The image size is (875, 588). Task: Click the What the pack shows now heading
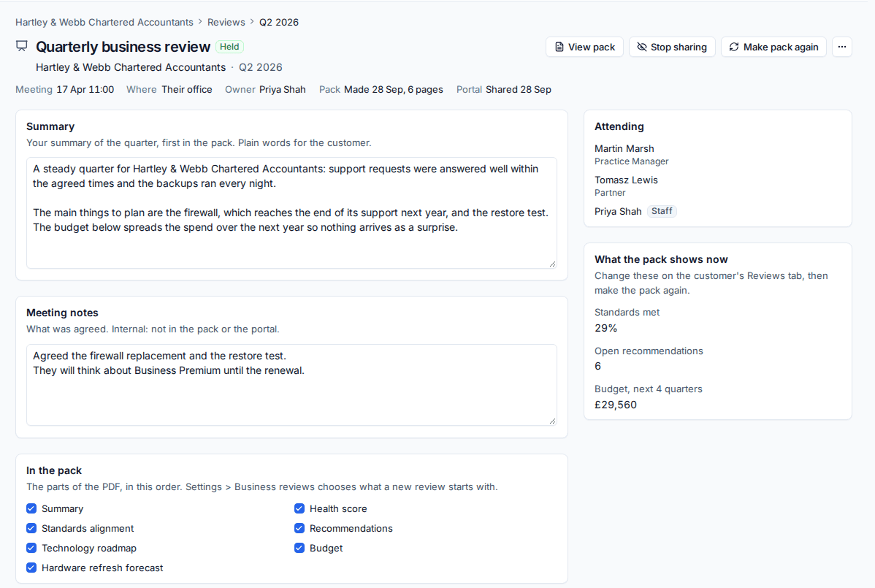pos(661,259)
